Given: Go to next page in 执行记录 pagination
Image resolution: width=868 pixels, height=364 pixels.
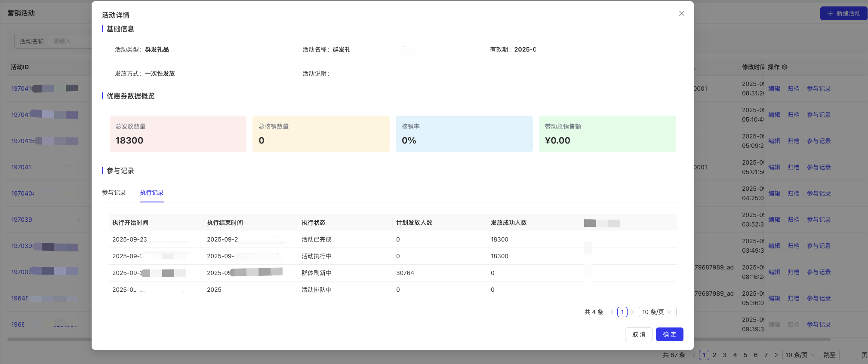Looking at the screenshot, I should click(x=633, y=312).
